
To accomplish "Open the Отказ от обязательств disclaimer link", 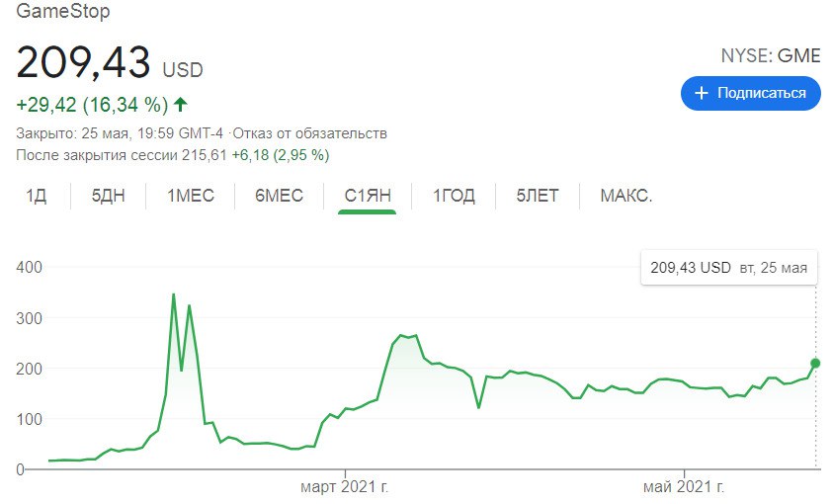I will click(309, 133).
